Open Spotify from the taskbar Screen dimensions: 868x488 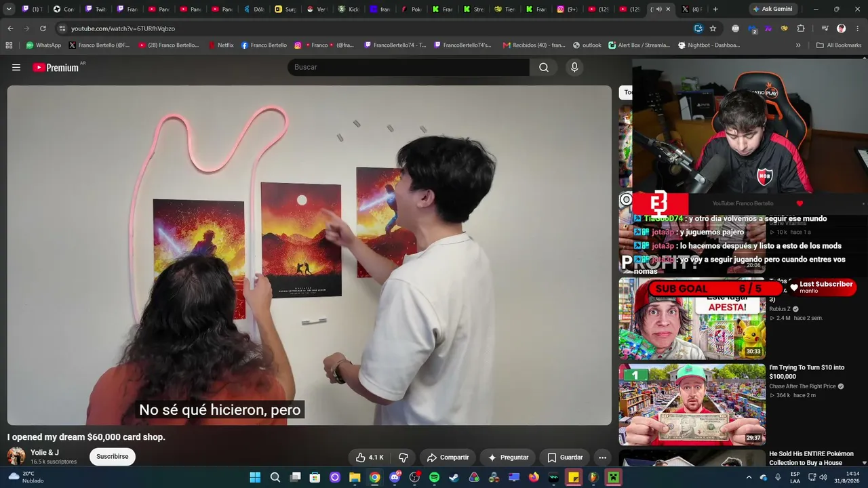(434, 477)
